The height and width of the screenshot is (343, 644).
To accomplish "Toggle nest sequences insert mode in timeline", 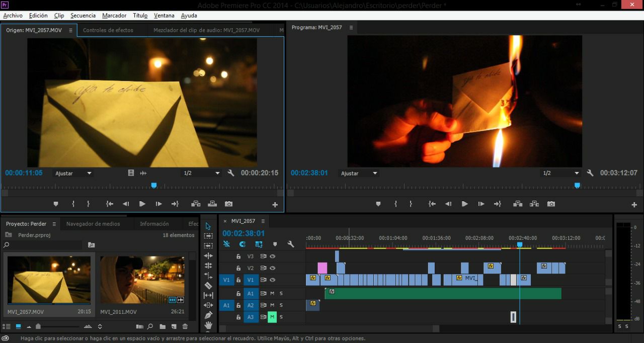I will point(226,244).
